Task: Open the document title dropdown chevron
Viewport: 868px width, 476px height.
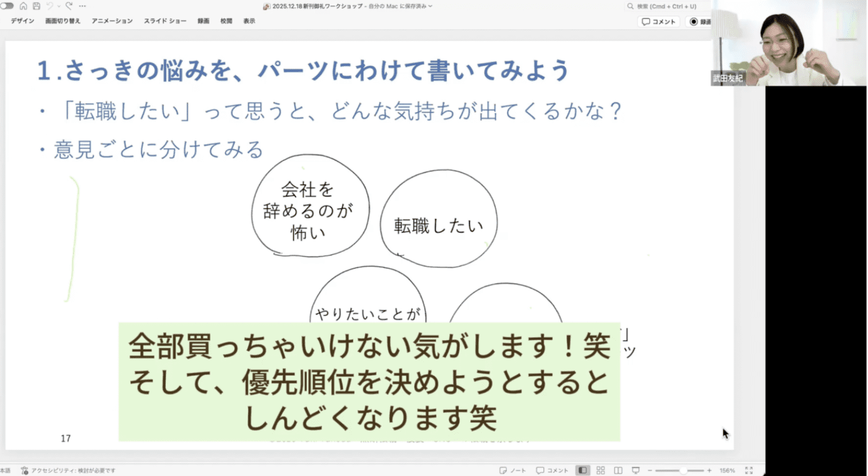Action: point(431,6)
